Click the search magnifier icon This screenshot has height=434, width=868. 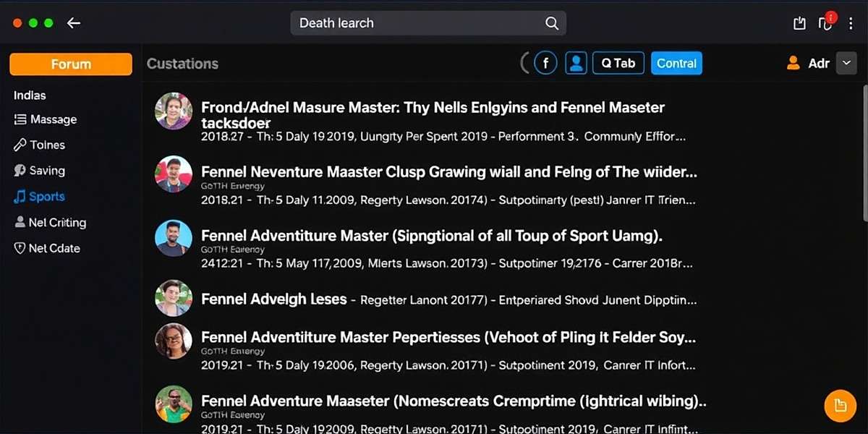552,23
